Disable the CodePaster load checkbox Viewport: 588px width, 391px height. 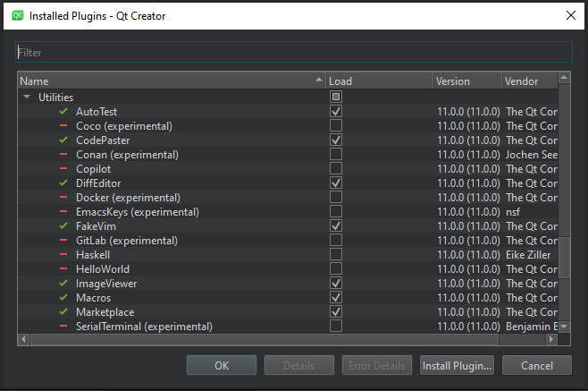(336, 140)
